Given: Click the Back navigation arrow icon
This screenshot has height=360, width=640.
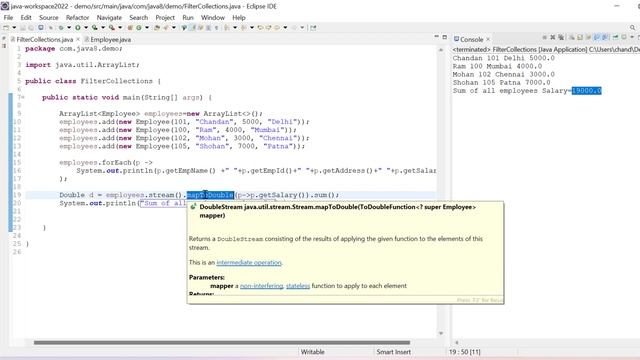Looking at the screenshot, I should pyautogui.click(x=277, y=28).
